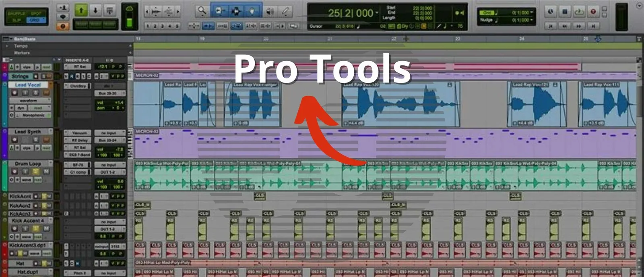Select the Selector tool

tap(236, 11)
